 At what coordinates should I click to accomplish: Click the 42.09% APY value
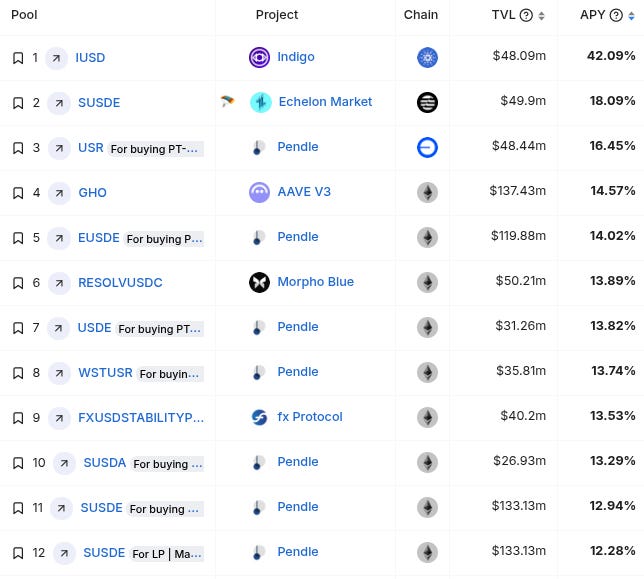pos(611,56)
